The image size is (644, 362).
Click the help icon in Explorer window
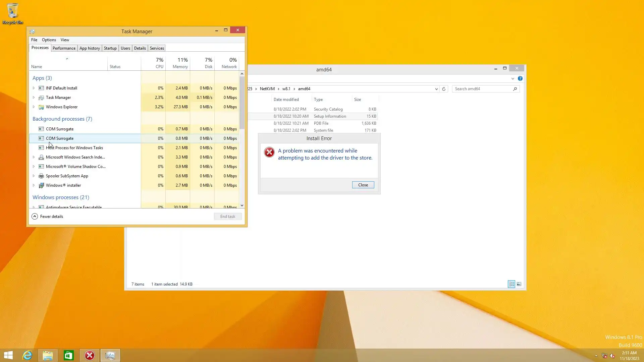coord(520,78)
